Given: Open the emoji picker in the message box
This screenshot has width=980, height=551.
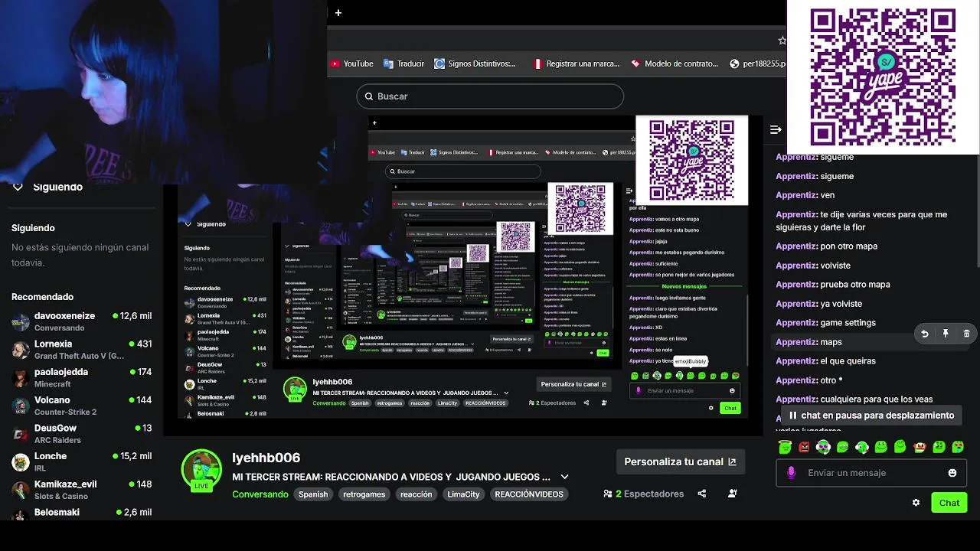Looking at the screenshot, I should click(x=952, y=473).
